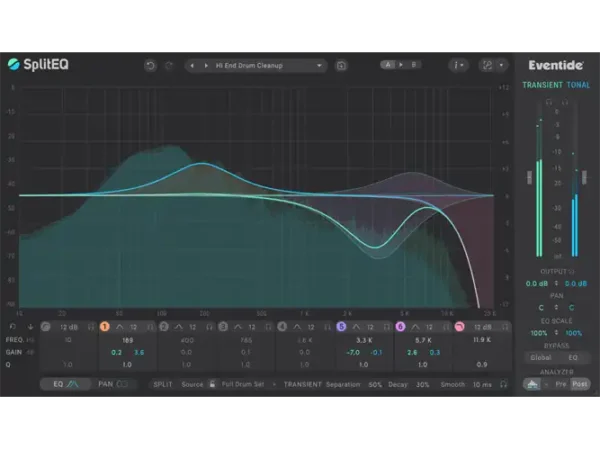Click band 1 frequency value 189
This screenshot has width=600, height=450.
[127, 340]
